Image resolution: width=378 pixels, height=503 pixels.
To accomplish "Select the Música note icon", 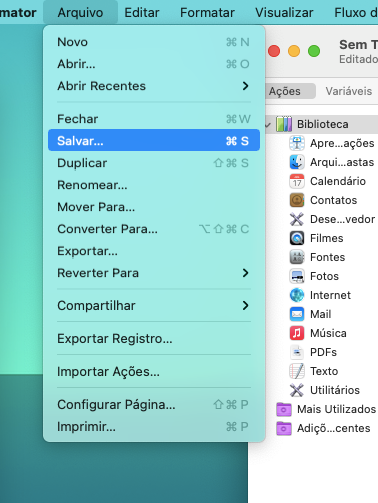I will point(297,333).
